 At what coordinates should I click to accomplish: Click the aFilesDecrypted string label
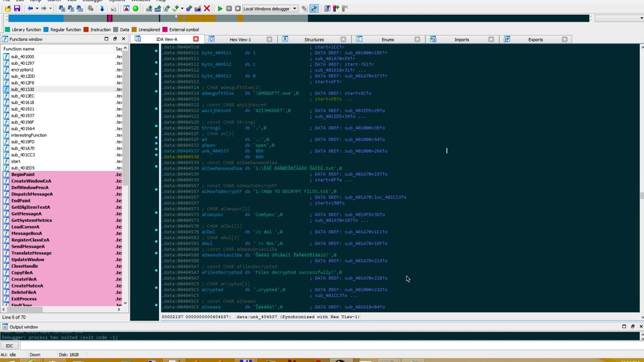pyautogui.click(x=222, y=273)
